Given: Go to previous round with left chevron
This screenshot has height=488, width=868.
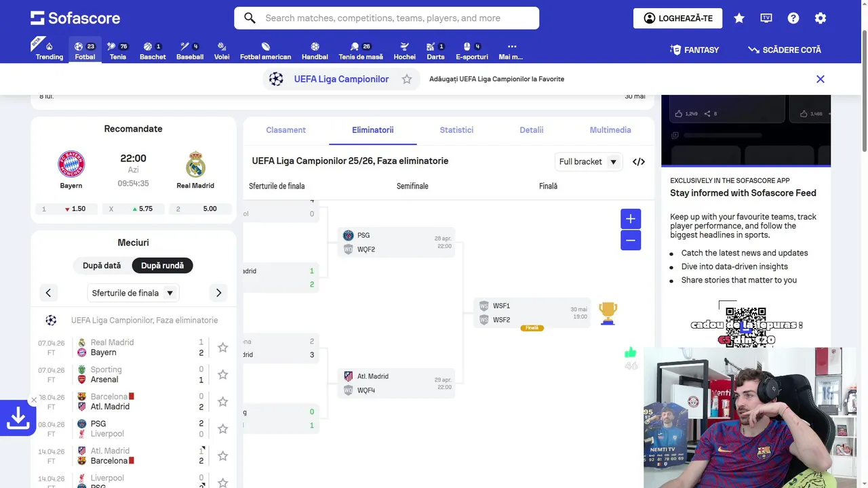Looking at the screenshot, I should [x=48, y=293].
